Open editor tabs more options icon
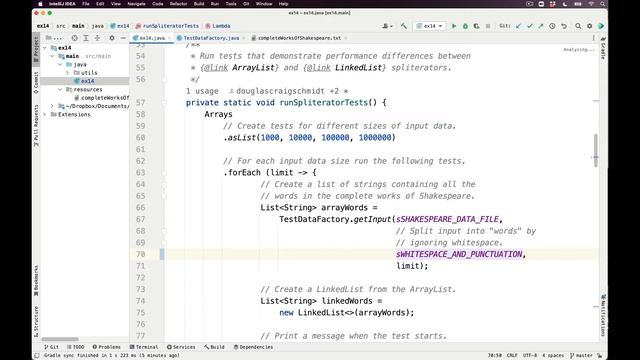The height and width of the screenshot is (360, 640). [593, 38]
